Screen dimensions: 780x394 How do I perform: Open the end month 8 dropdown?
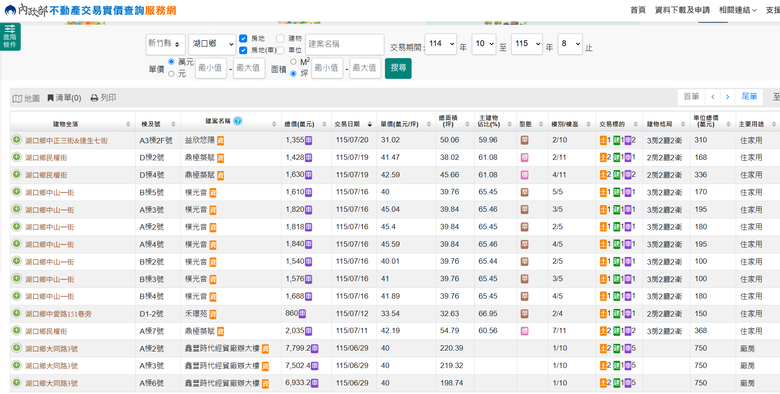(x=570, y=44)
